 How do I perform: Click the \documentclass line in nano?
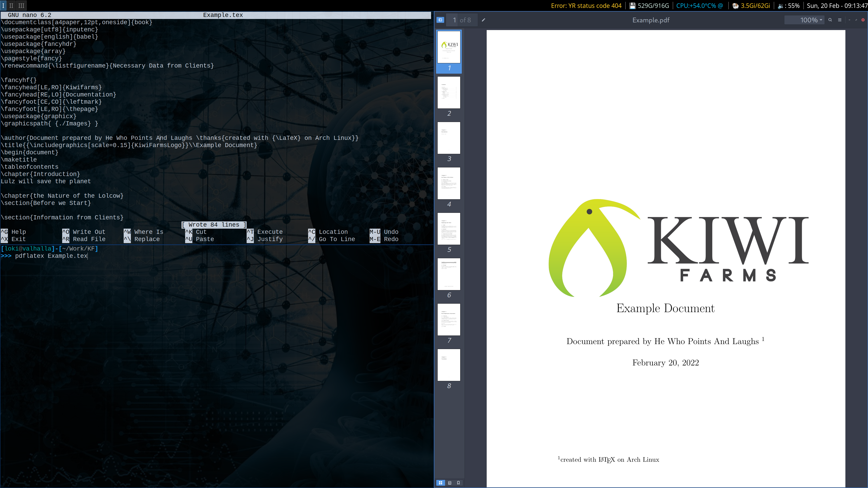(76, 22)
